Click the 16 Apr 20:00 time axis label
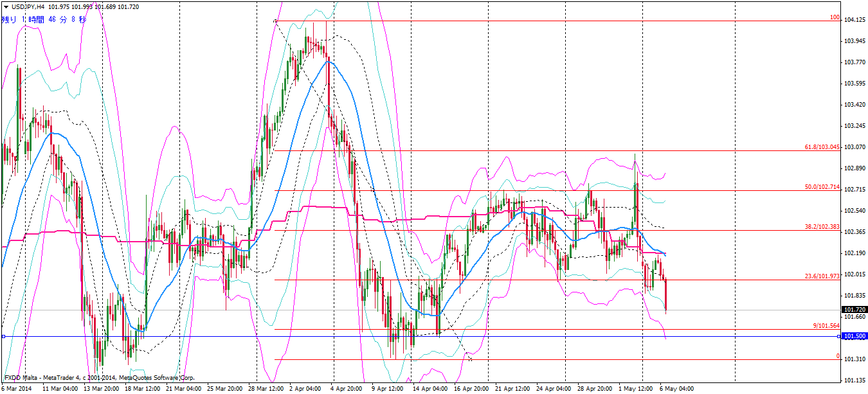Screen dimensions: 868x394 473,389
